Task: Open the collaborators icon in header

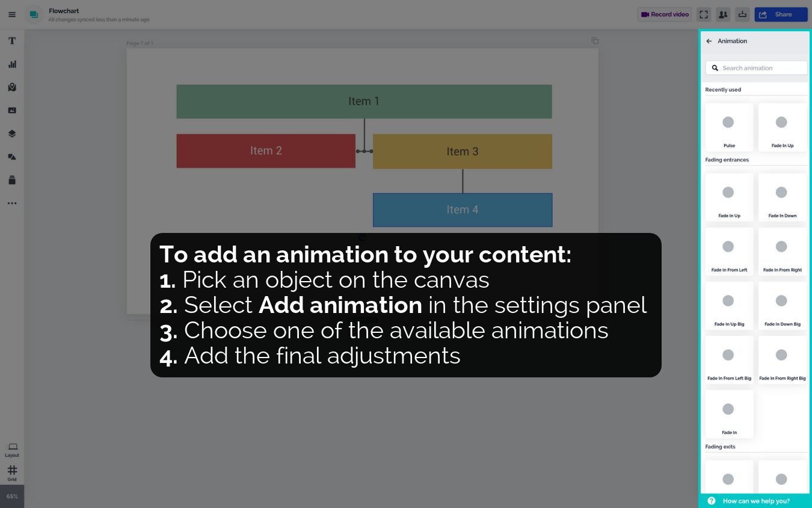Action: [723, 14]
